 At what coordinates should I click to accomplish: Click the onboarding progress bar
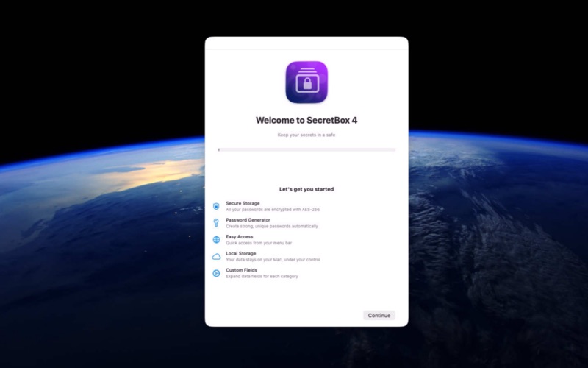(x=306, y=150)
